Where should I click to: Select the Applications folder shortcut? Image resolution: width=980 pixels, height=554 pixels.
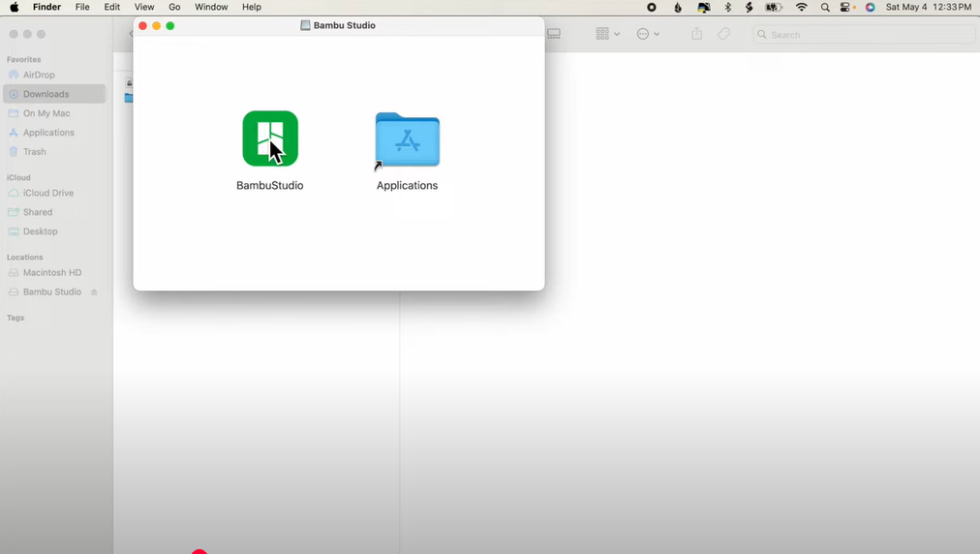pyautogui.click(x=408, y=140)
